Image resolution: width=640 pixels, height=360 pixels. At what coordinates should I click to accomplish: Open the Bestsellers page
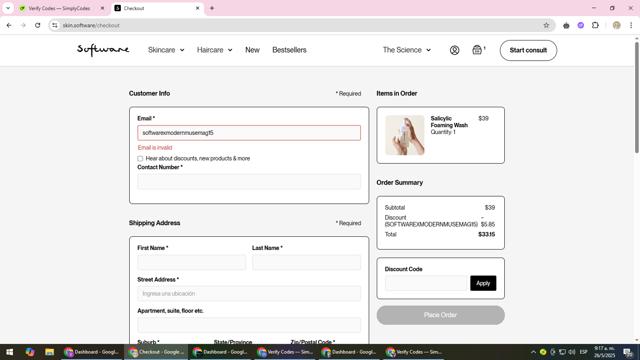289,50
